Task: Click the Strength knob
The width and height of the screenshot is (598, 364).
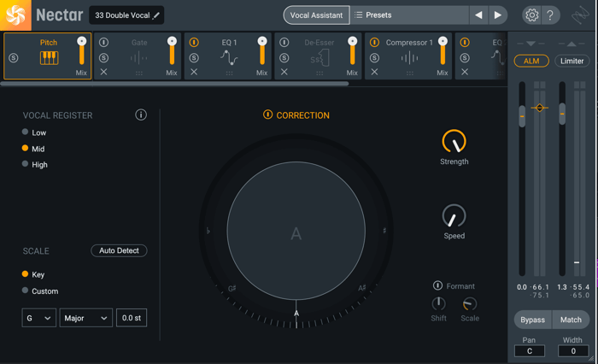Action: (454, 141)
